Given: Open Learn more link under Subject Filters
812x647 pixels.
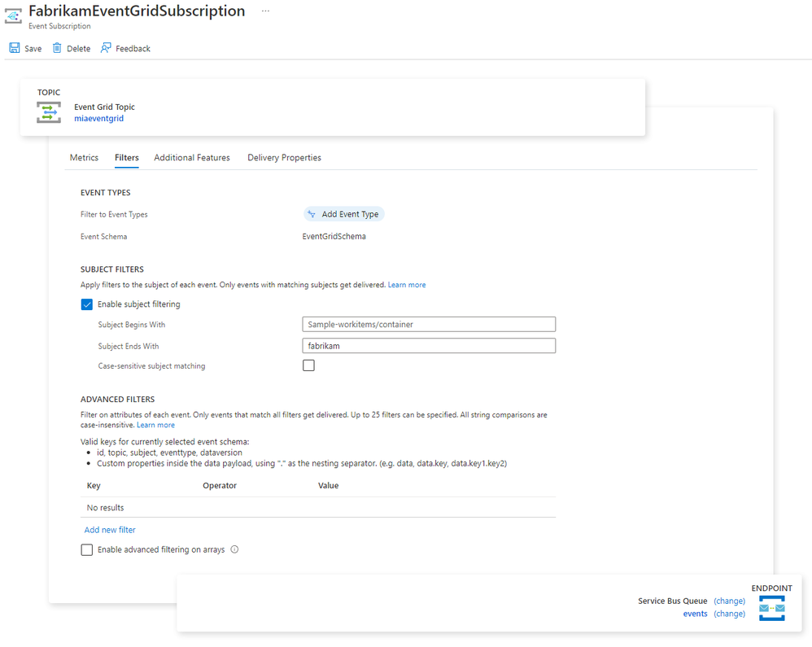Looking at the screenshot, I should tap(407, 285).
